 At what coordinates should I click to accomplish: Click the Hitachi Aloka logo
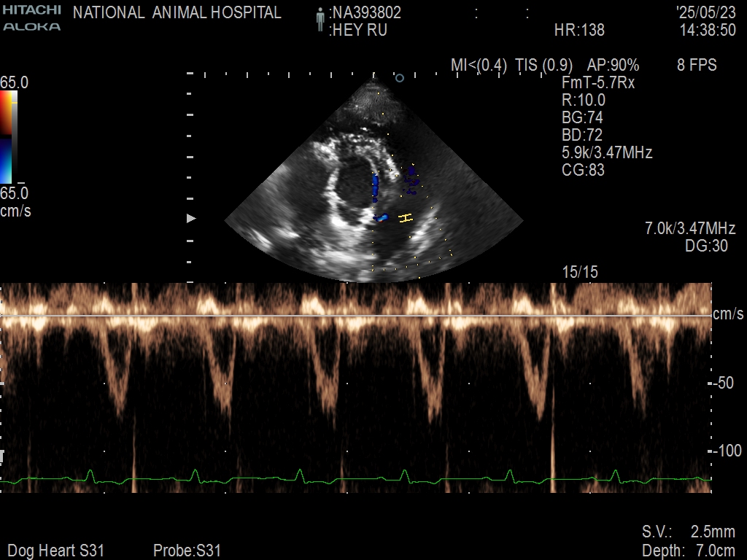[31, 18]
